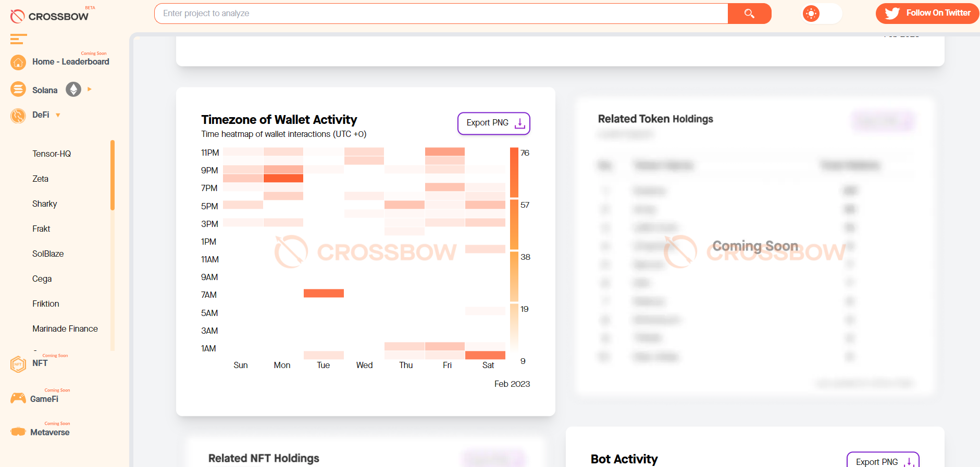Screen dimensions: 980x467
Task: Click the sidebar scrollbar track
Action: coord(113,234)
